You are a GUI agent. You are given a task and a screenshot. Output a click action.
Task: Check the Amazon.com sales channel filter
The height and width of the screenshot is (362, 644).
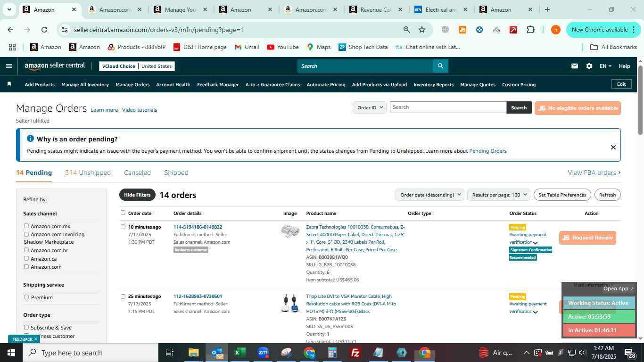(x=26, y=266)
